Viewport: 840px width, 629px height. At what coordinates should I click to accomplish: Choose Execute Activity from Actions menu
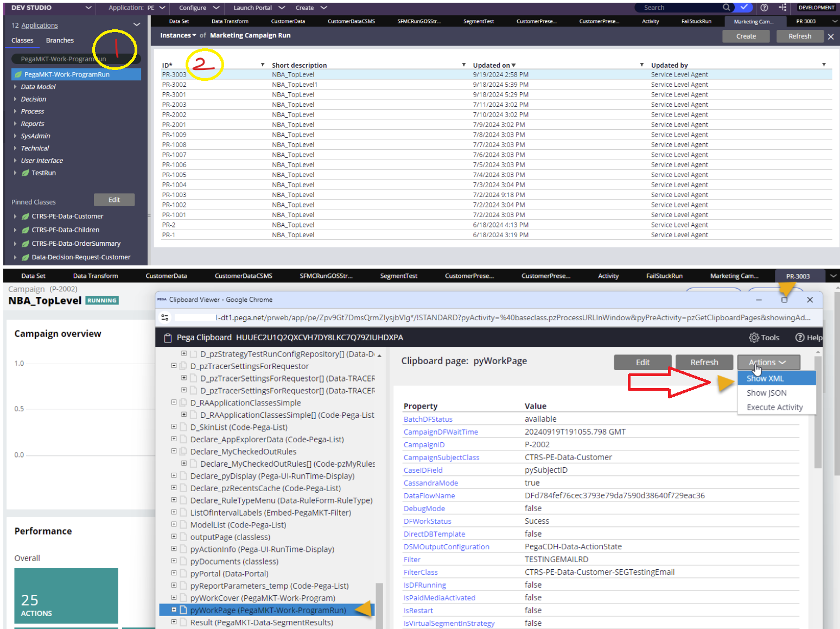pos(777,408)
